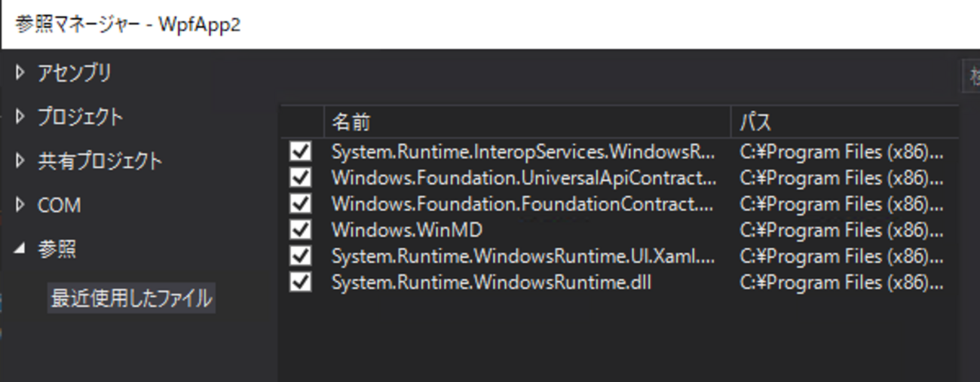Select the COM category label
The image size is (980, 382).
pyautogui.click(x=60, y=205)
